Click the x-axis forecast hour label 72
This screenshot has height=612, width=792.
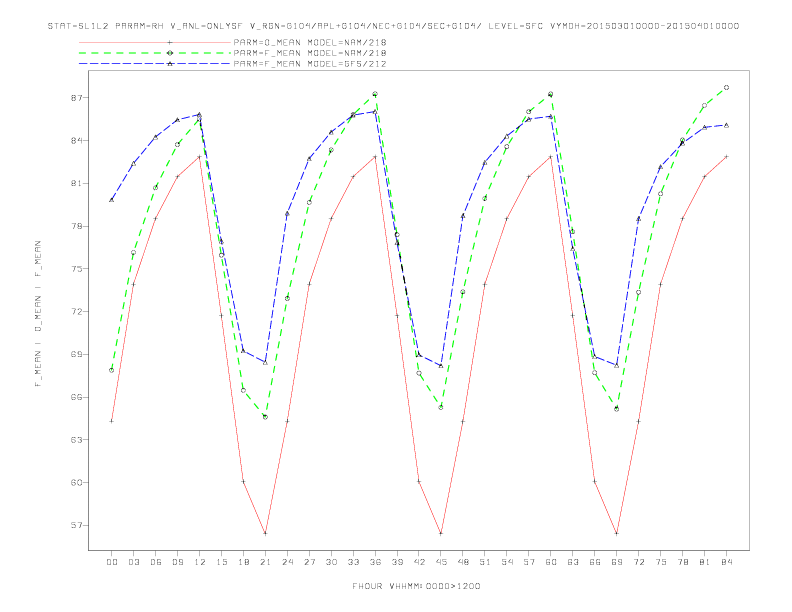pos(638,562)
